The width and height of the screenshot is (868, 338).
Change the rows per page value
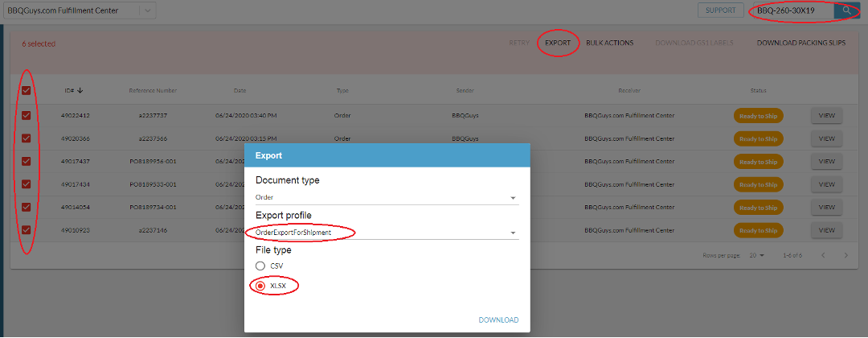(x=756, y=255)
